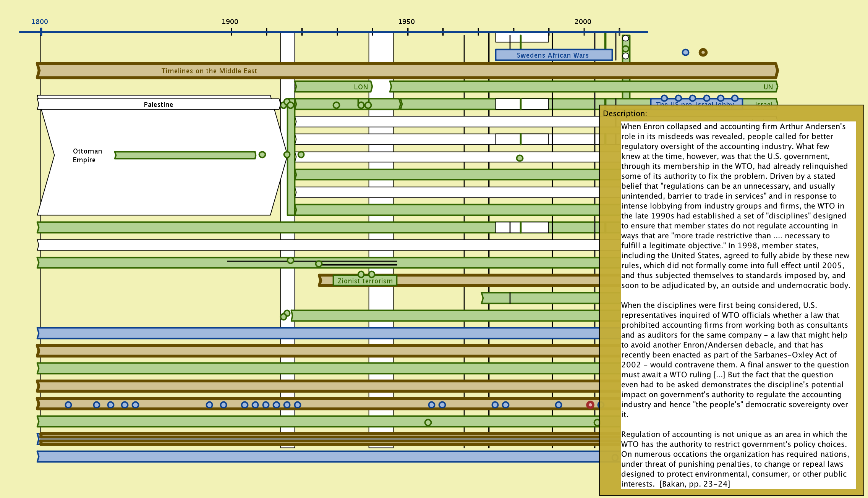The height and width of the screenshot is (498, 868).
Task: Click the green bar inside Ottoman Empire
Action: point(185,155)
